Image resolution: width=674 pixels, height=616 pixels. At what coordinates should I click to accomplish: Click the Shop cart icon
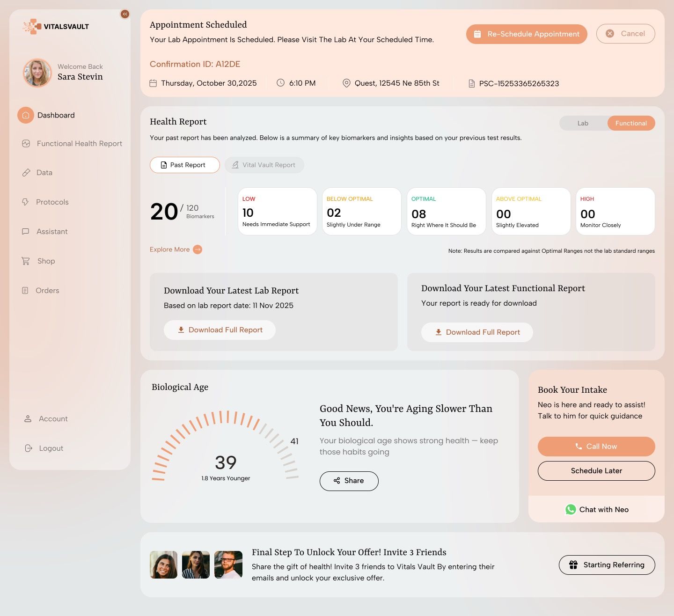26,261
